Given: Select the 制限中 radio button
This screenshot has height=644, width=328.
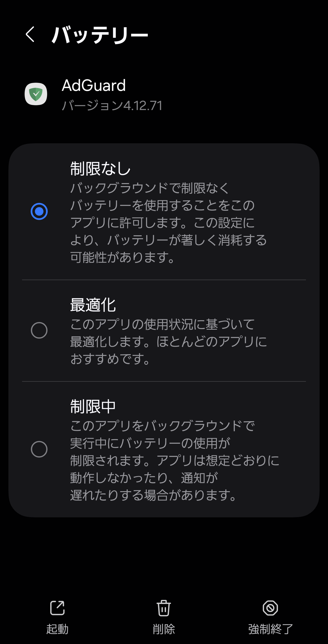Looking at the screenshot, I should 39,449.
